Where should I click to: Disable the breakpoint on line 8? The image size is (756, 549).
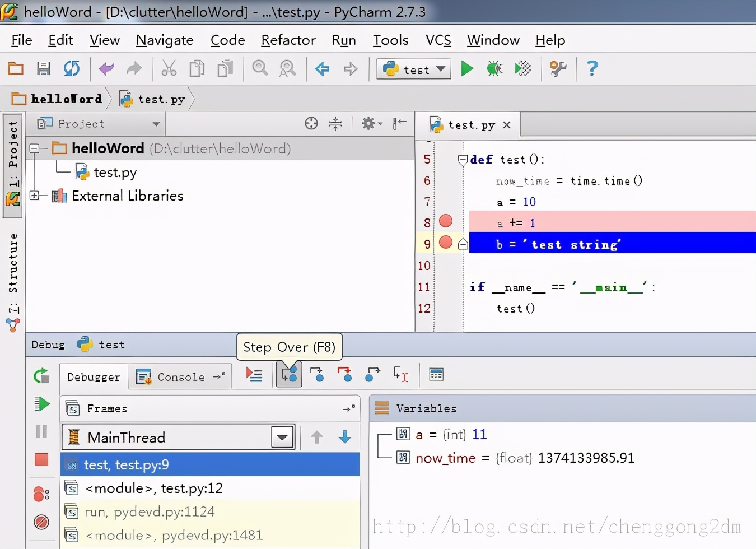(445, 221)
